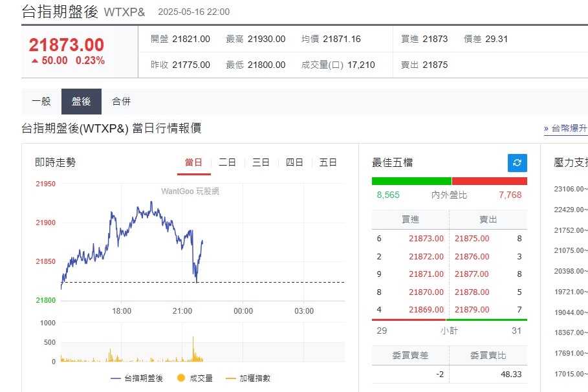Select the 當日 chart view
This screenshot has width=588, height=392.
click(193, 162)
